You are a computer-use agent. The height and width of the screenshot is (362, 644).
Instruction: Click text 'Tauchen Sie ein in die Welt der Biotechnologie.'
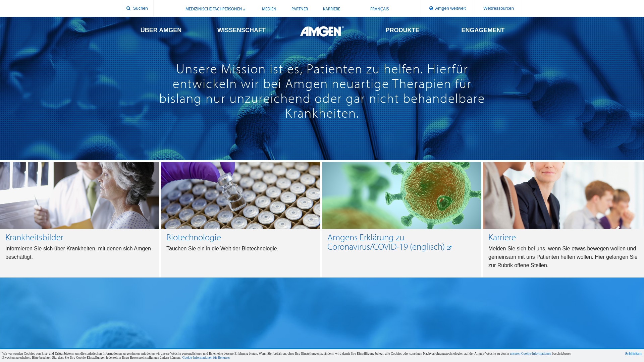[x=222, y=249]
